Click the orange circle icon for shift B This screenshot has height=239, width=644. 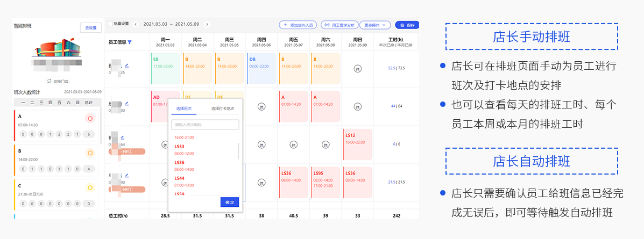(x=90, y=153)
